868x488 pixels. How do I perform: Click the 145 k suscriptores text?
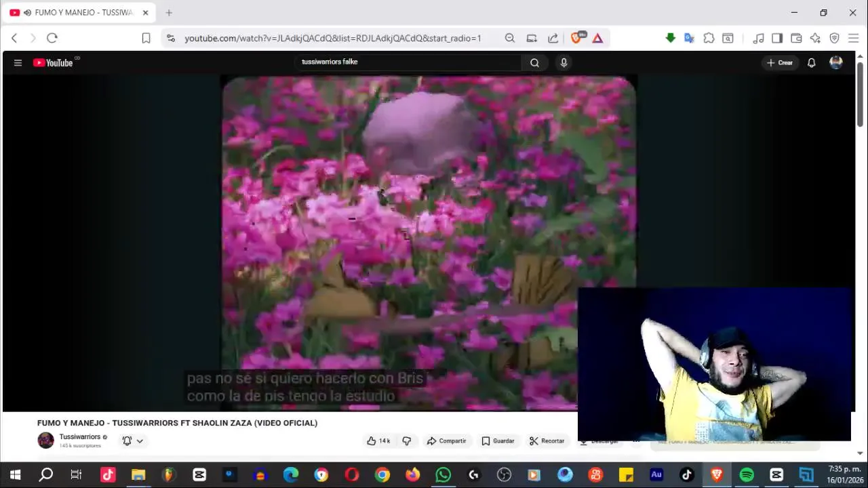pos(80,446)
